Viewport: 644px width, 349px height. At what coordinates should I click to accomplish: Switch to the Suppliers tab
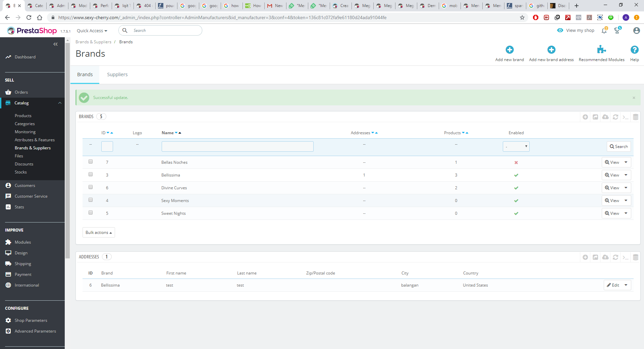tap(117, 74)
